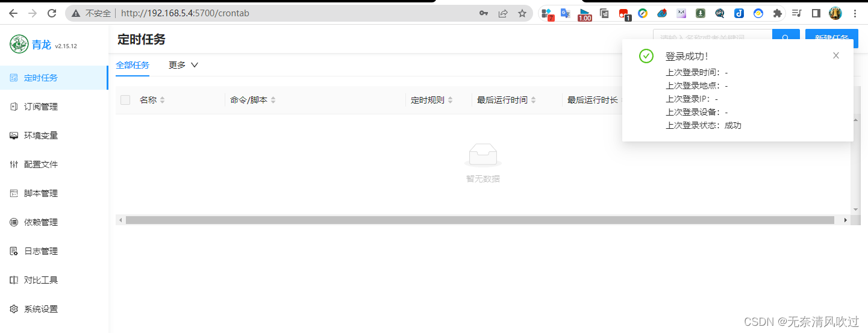Click the horizontal scrollbar thumb
Viewport: 868px width, 333px height.
pyautogui.click(x=480, y=220)
